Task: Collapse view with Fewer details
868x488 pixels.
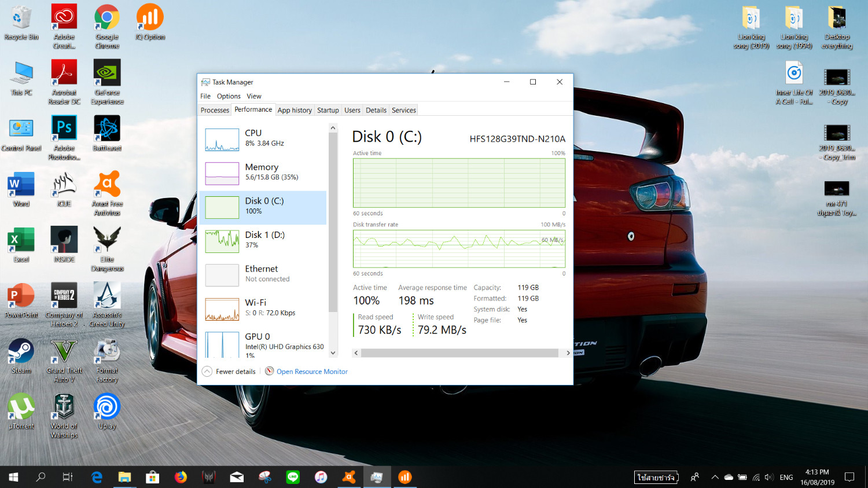Action: click(x=229, y=372)
